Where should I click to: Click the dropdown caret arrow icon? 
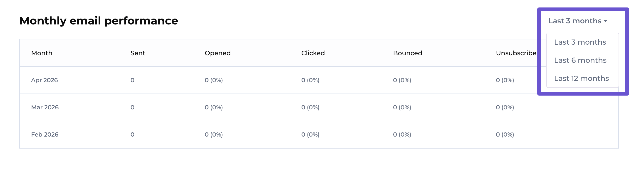tap(605, 21)
